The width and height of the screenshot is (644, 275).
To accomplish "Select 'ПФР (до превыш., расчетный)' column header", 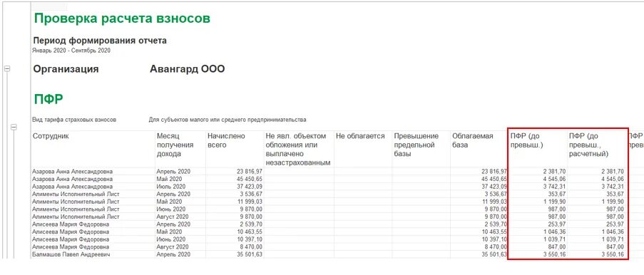I will click(x=590, y=145).
